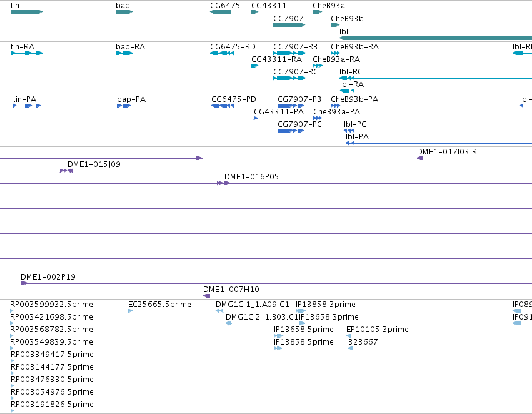The image size is (532, 414).
Task: Click the long lbl gene bar
Action: coord(436,38)
